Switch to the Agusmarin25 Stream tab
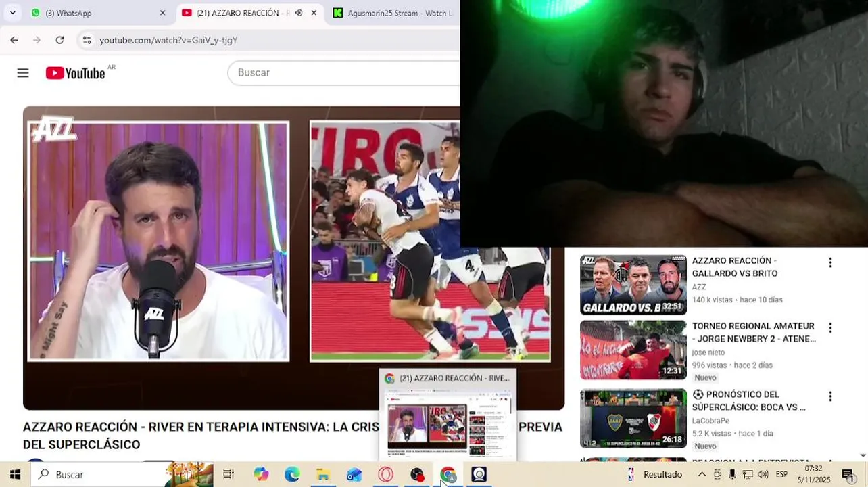This screenshot has height=487, width=868. pos(393,13)
